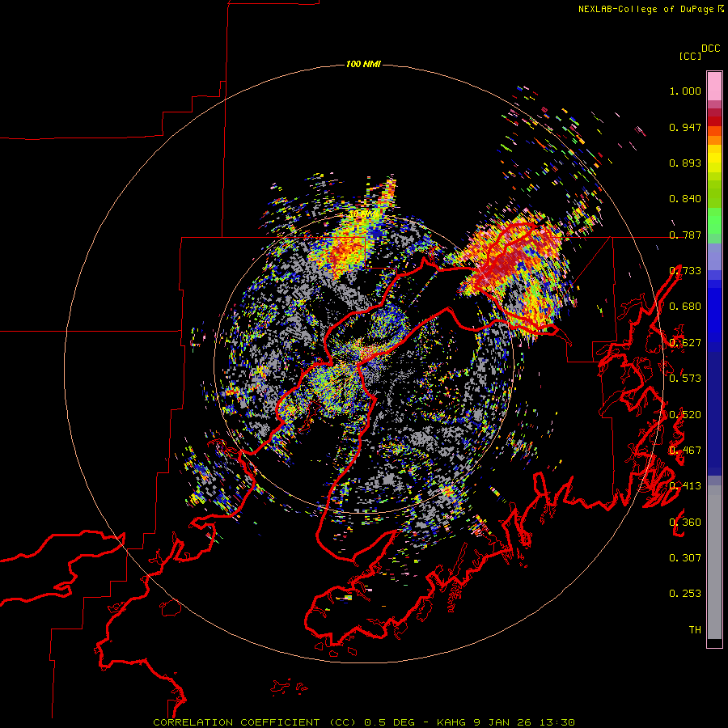Select the 0.360 scale value

click(685, 523)
